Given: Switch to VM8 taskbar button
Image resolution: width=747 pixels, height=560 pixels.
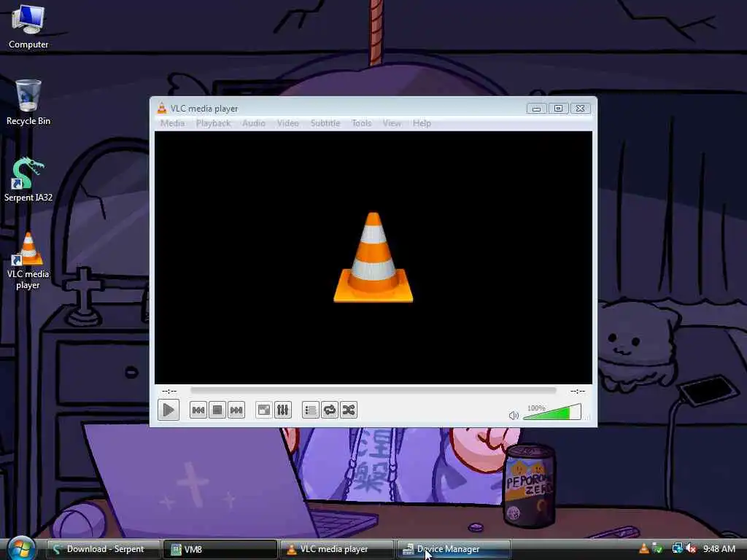Looking at the screenshot, I should pos(220,549).
